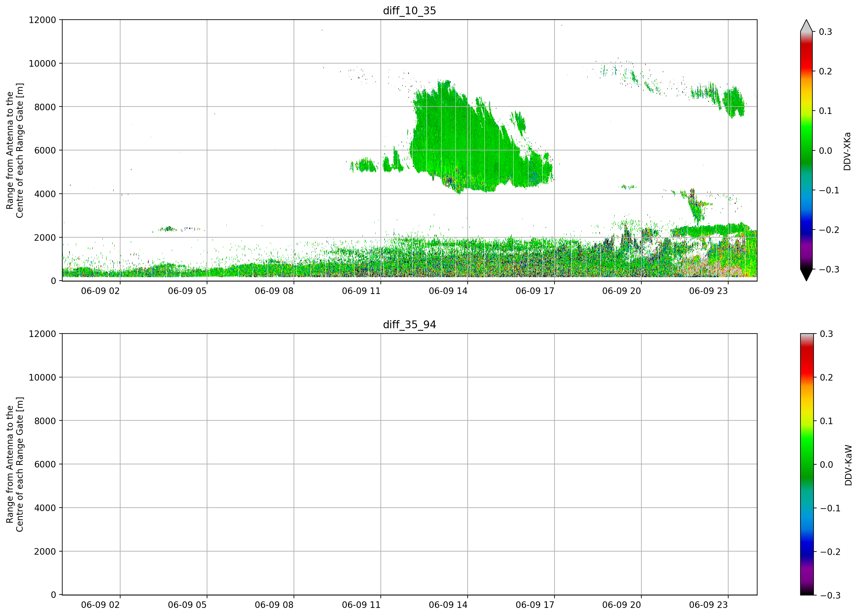Click '06-09 17' x-tick under diff_35_94 plot
The image size is (859, 616).
pyautogui.click(x=535, y=605)
